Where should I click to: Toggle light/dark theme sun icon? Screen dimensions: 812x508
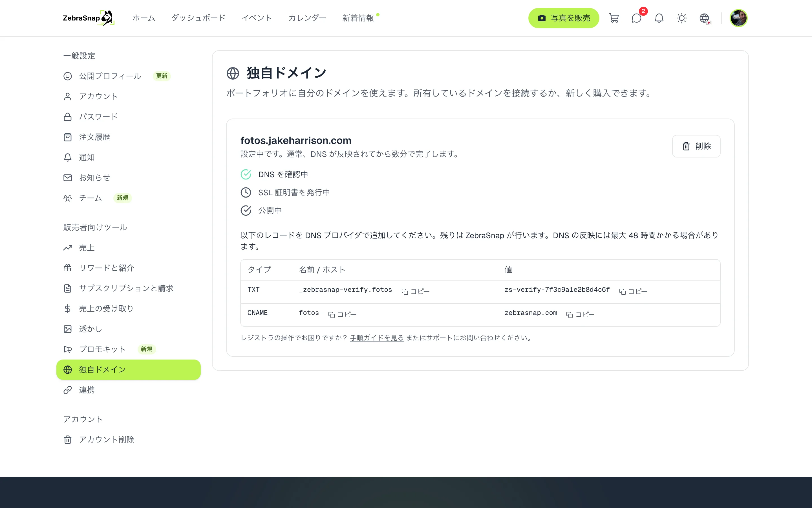681,18
